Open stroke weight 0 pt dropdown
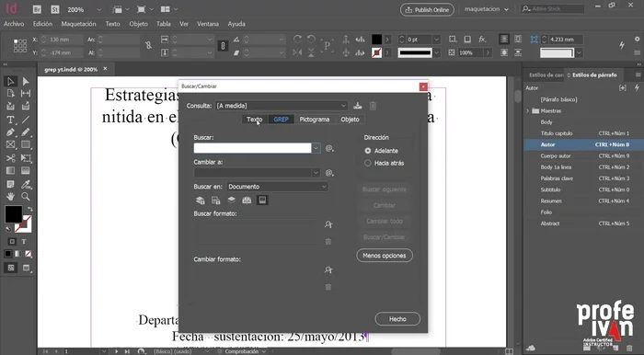Viewport: 644px width, 355px height. [x=436, y=40]
